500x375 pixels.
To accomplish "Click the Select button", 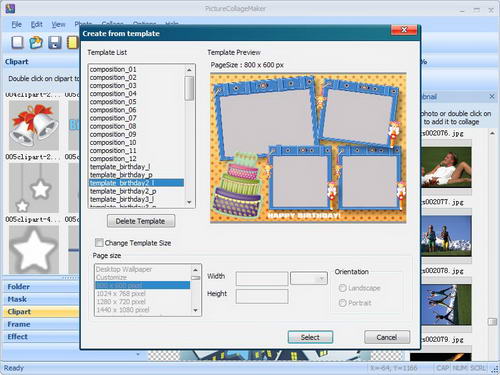I will [x=310, y=337].
